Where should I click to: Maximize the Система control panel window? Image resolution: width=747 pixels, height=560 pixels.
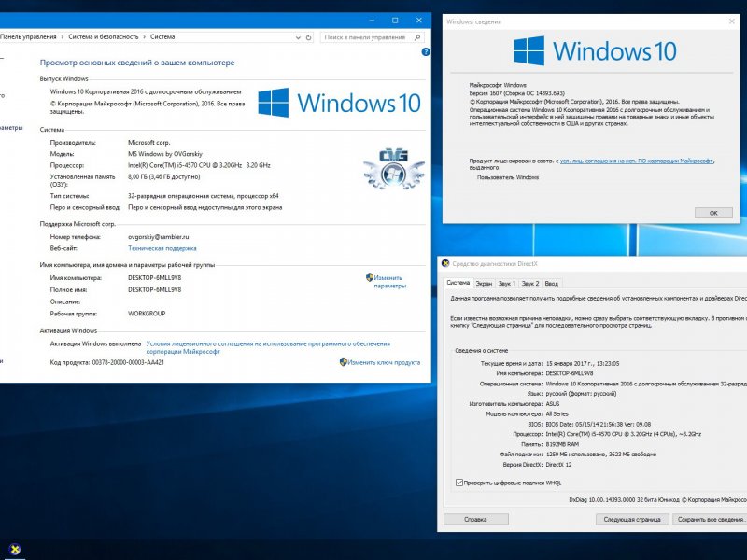tap(395, 21)
